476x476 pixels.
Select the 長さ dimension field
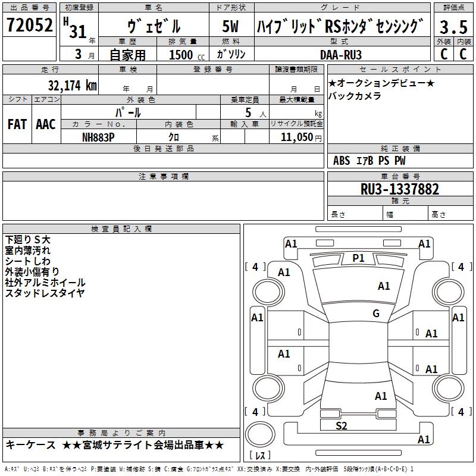pyautogui.click(x=355, y=214)
